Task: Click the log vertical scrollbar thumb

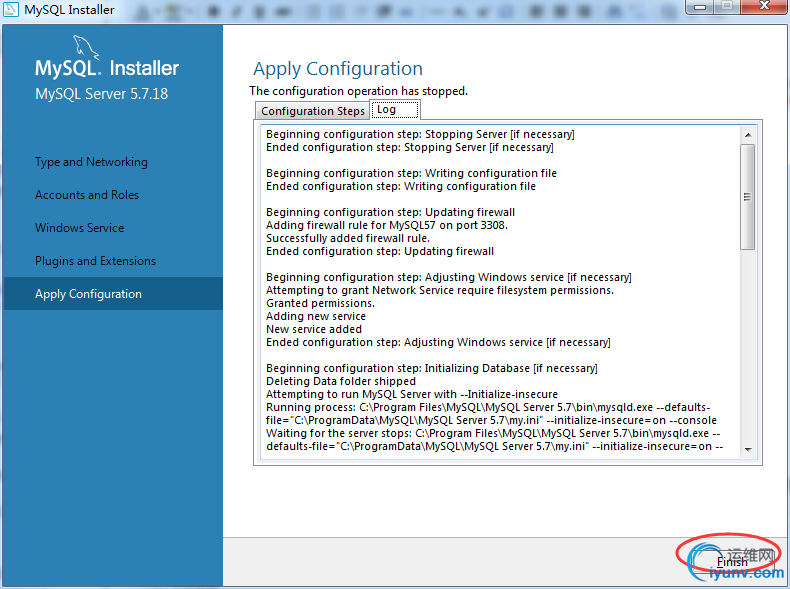Action: click(x=748, y=197)
